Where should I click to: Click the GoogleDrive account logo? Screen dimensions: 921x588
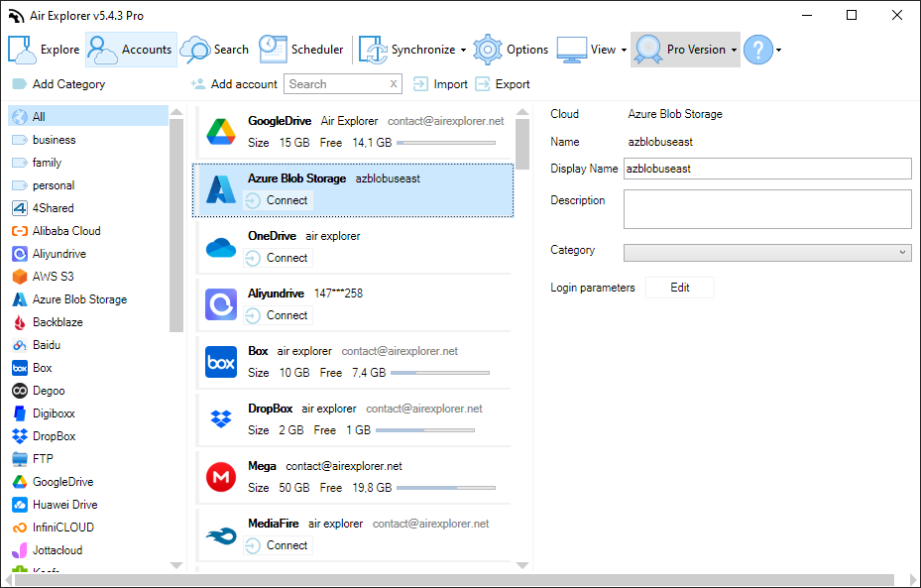click(221, 132)
